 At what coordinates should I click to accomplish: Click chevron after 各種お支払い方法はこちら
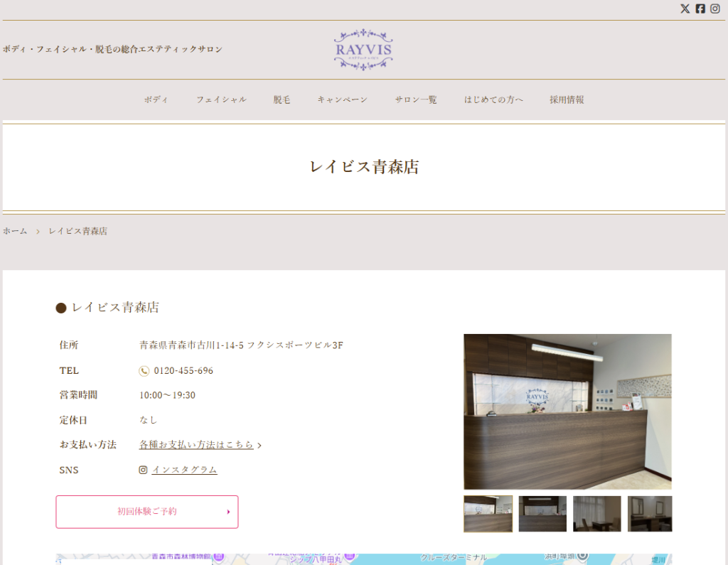[x=259, y=446]
